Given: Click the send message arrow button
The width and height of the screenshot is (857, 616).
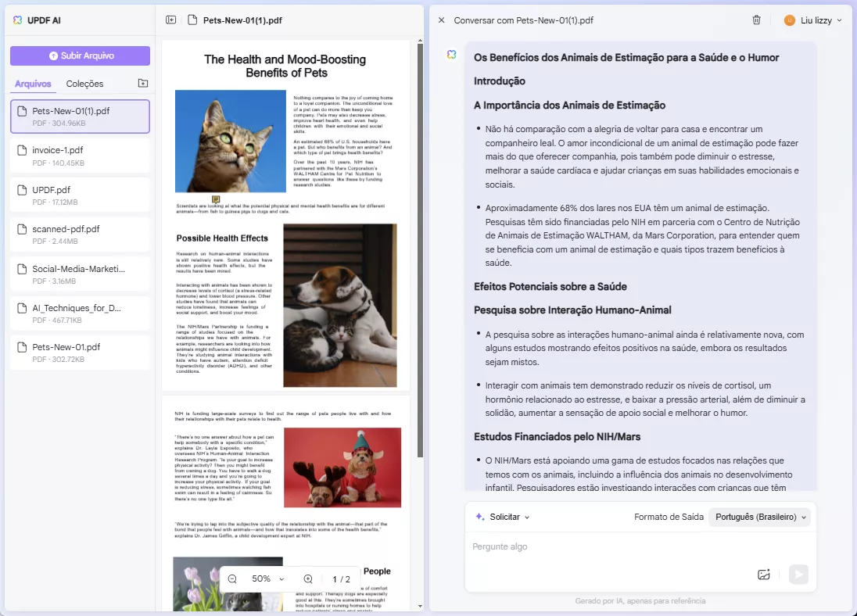Looking at the screenshot, I should point(798,575).
